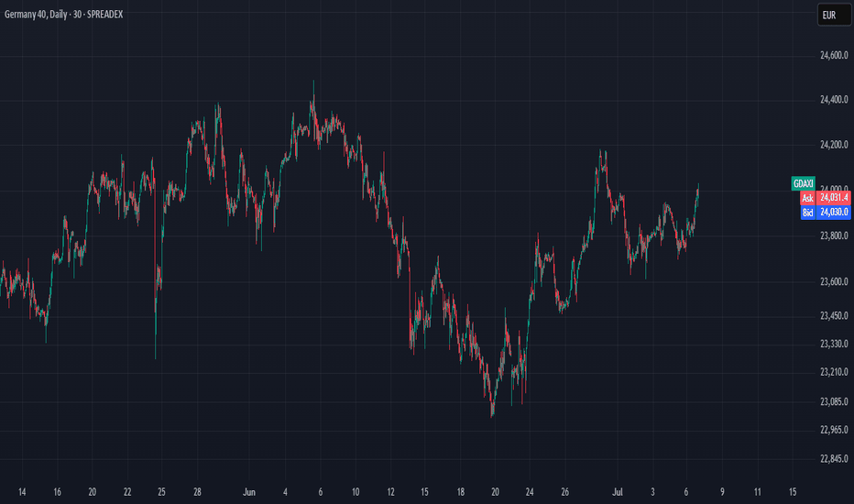
Task: Click date 11 on the time axis
Action: point(757,492)
